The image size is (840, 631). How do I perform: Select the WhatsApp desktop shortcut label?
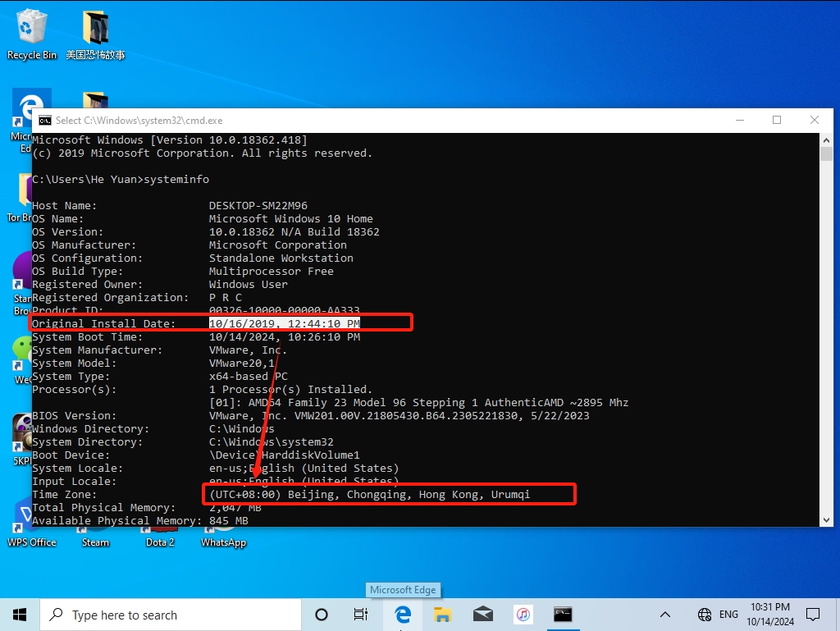pos(223,542)
